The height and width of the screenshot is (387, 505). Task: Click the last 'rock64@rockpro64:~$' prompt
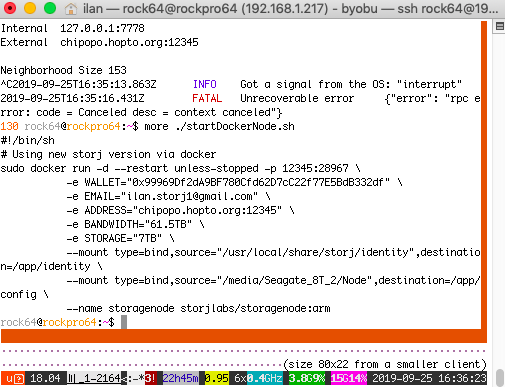pyautogui.click(x=58, y=322)
